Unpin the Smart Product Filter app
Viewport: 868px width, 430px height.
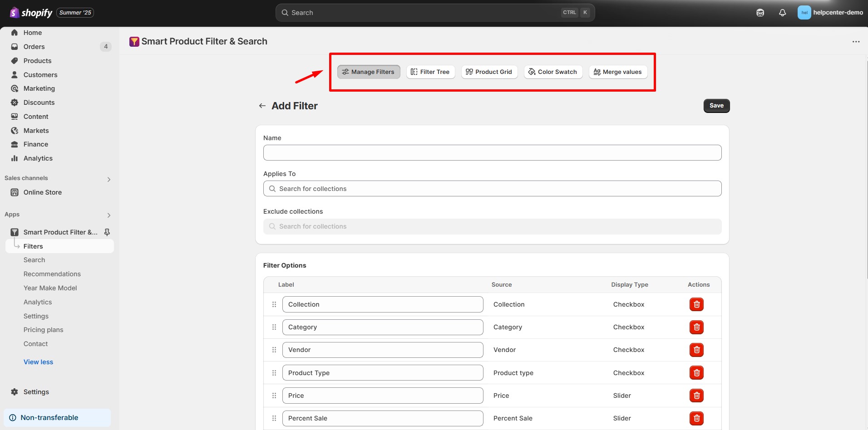coord(107,232)
